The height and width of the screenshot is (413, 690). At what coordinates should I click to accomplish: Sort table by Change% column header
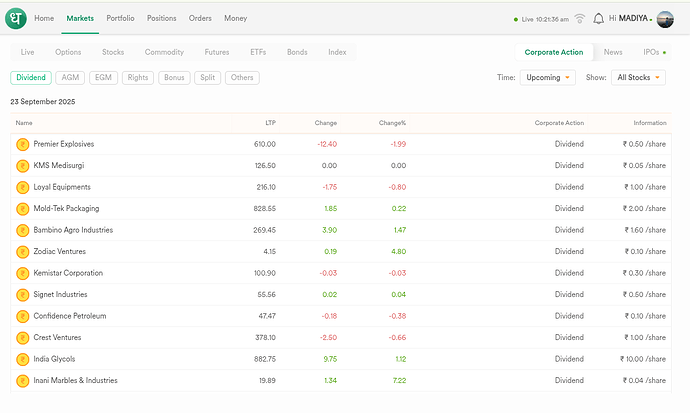392,123
